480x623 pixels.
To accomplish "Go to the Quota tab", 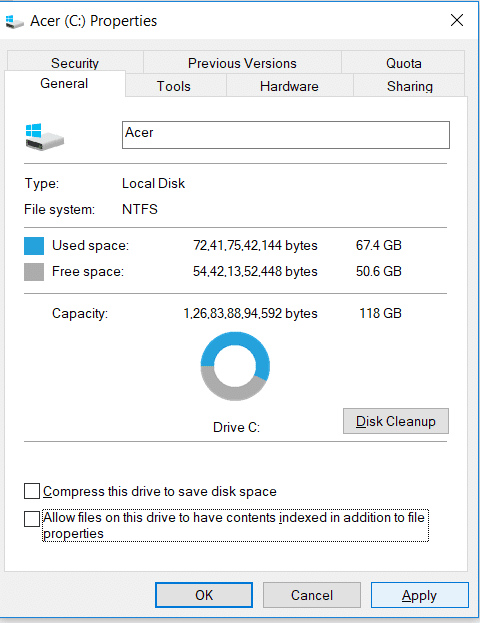I will pos(403,63).
